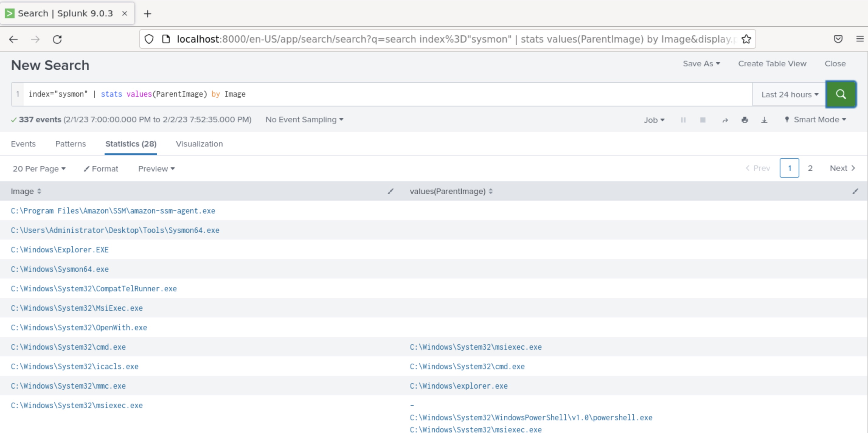Expand the Preview dropdown
868x433 pixels.
pyautogui.click(x=156, y=169)
